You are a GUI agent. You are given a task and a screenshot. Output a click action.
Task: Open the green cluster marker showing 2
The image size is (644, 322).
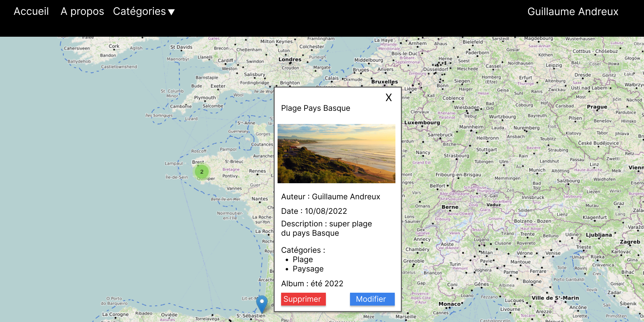(202, 172)
